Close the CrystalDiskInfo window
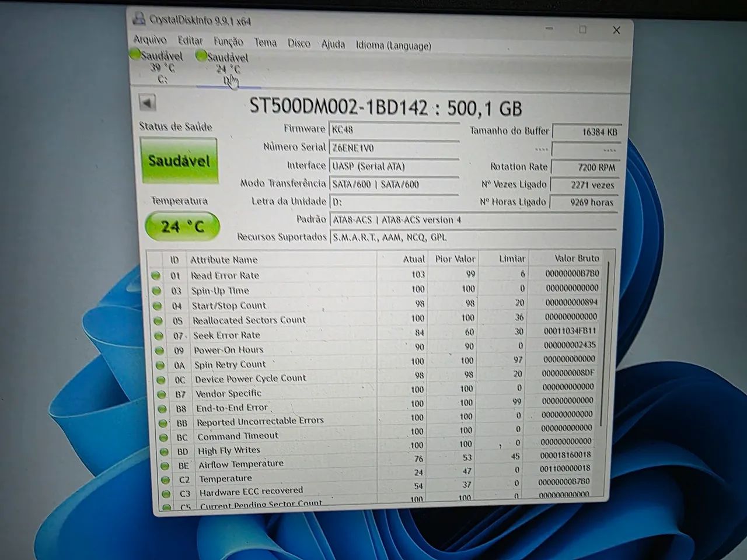This screenshot has height=560, width=747. tap(616, 30)
